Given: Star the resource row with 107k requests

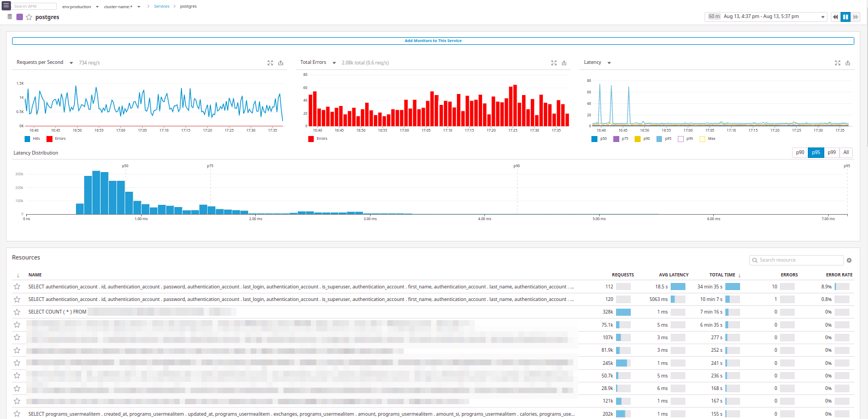Looking at the screenshot, I should pyautogui.click(x=17, y=337).
